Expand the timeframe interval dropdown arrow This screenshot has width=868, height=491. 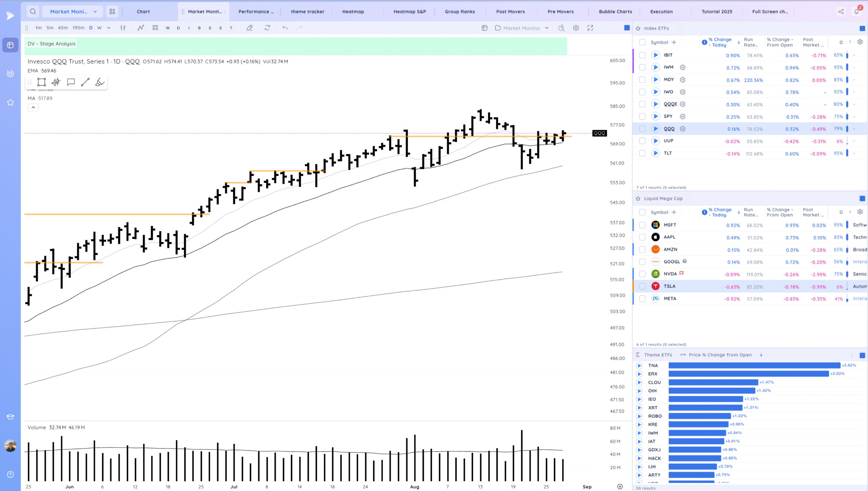click(108, 28)
